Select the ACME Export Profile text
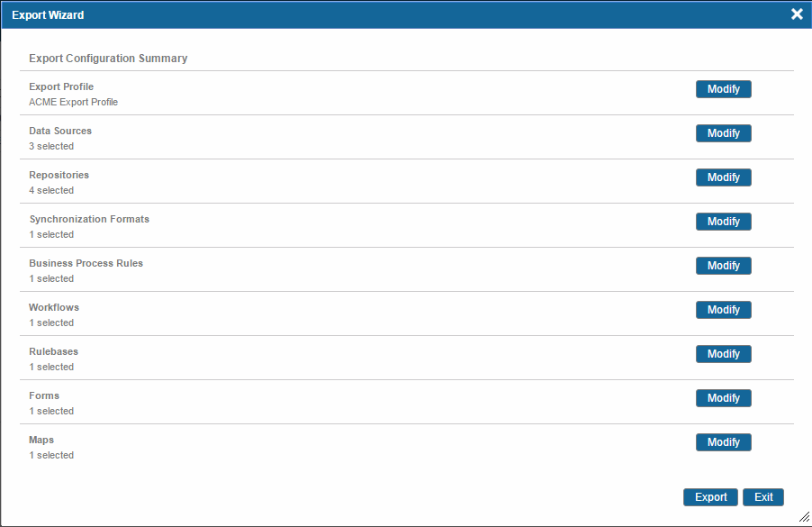Image resolution: width=812 pixels, height=527 pixels. tap(74, 102)
